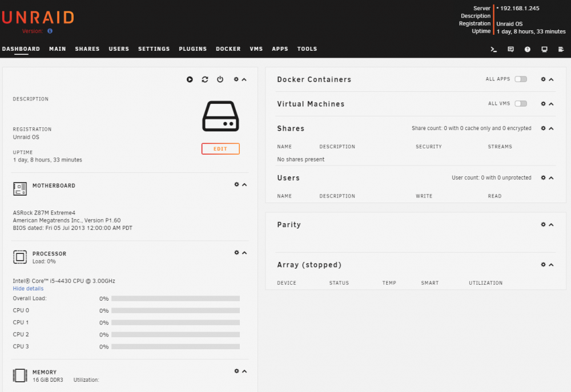Click the motherboard icon

point(20,188)
